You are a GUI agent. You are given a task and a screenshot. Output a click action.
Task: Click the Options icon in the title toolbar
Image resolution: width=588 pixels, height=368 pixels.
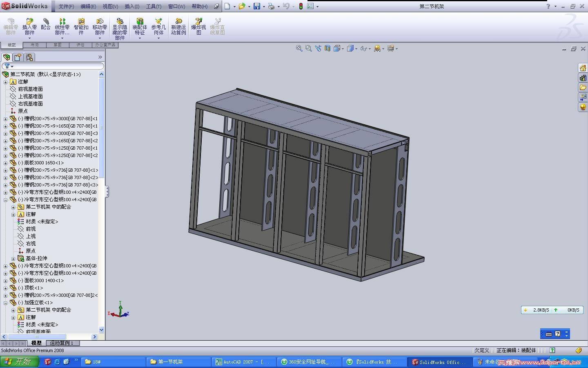(x=310, y=6)
